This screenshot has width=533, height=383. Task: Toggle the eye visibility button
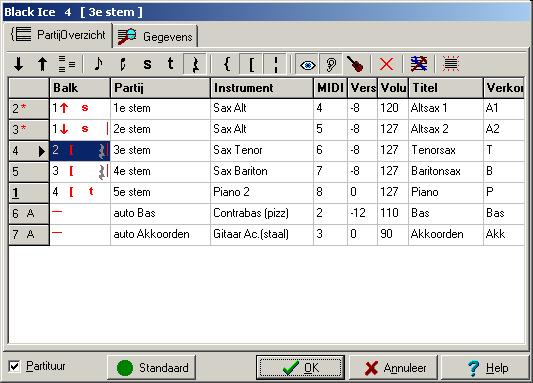coord(307,64)
